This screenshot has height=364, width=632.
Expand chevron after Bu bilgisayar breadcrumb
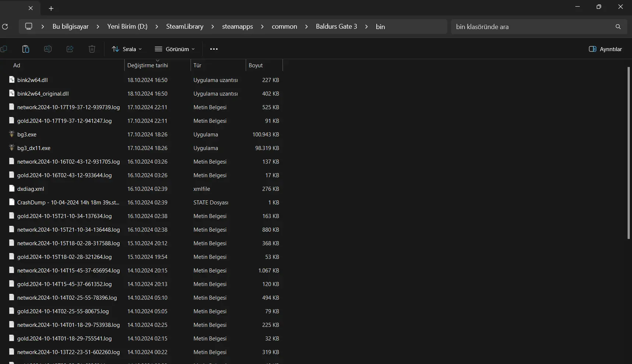[98, 26]
